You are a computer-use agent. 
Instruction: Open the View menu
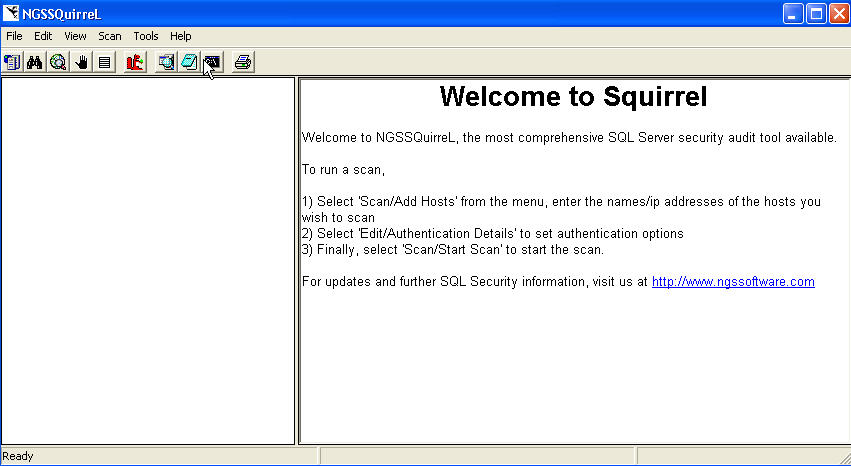(x=75, y=36)
